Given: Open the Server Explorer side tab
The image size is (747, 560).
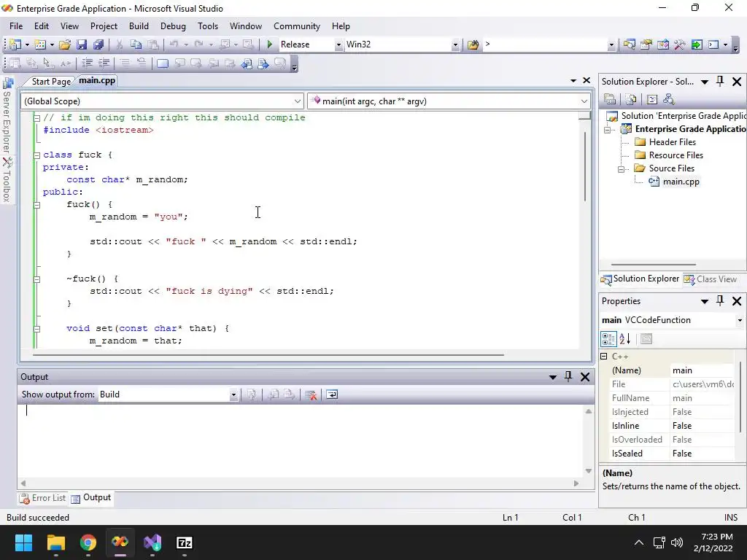Looking at the screenshot, I should click(7, 116).
